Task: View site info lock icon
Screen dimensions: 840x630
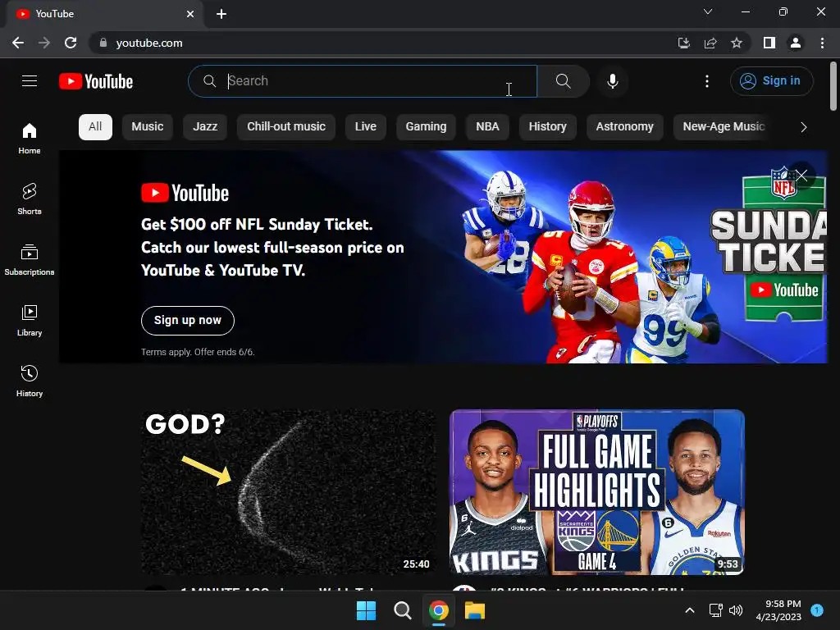Action: pyautogui.click(x=103, y=43)
